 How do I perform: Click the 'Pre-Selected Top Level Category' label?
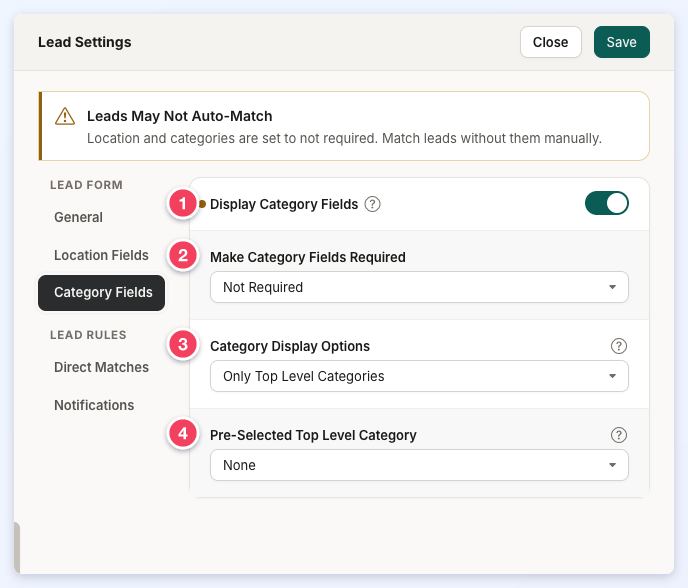(x=313, y=435)
